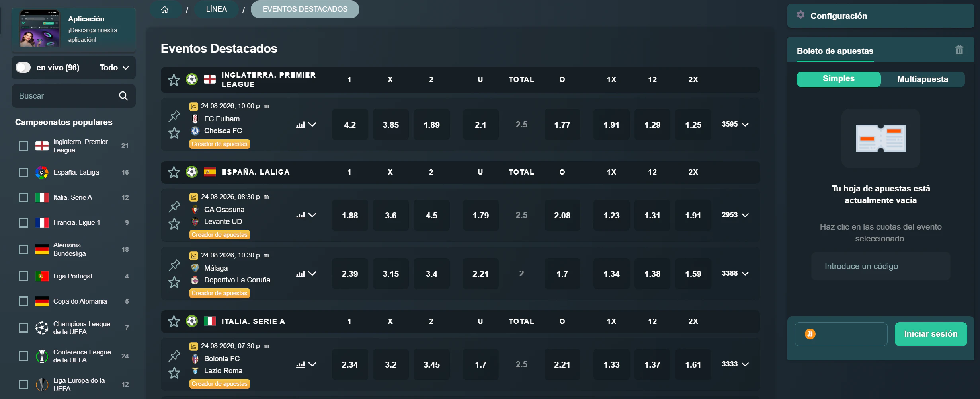Check Alemania Bundesliga checkbox
Screen dimensions: 980x399
point(23,249)
